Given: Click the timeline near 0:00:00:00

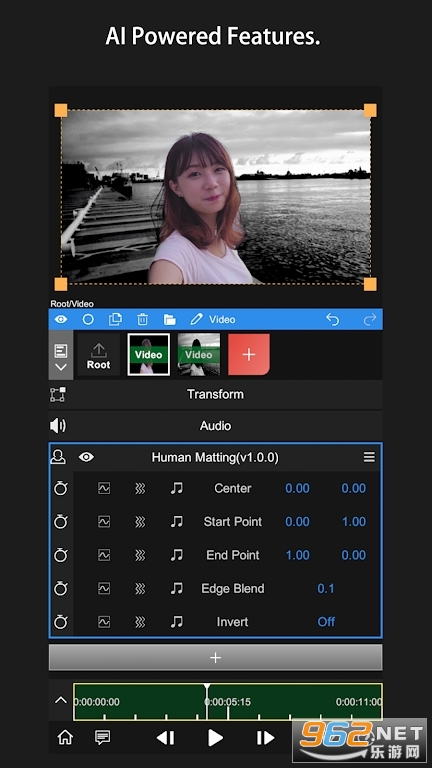Looking at the screenshot, I should [x=96, y=702].
